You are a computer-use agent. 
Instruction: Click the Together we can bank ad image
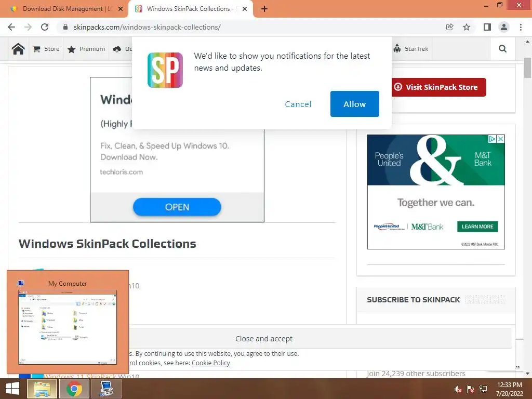tap(436, 192)
